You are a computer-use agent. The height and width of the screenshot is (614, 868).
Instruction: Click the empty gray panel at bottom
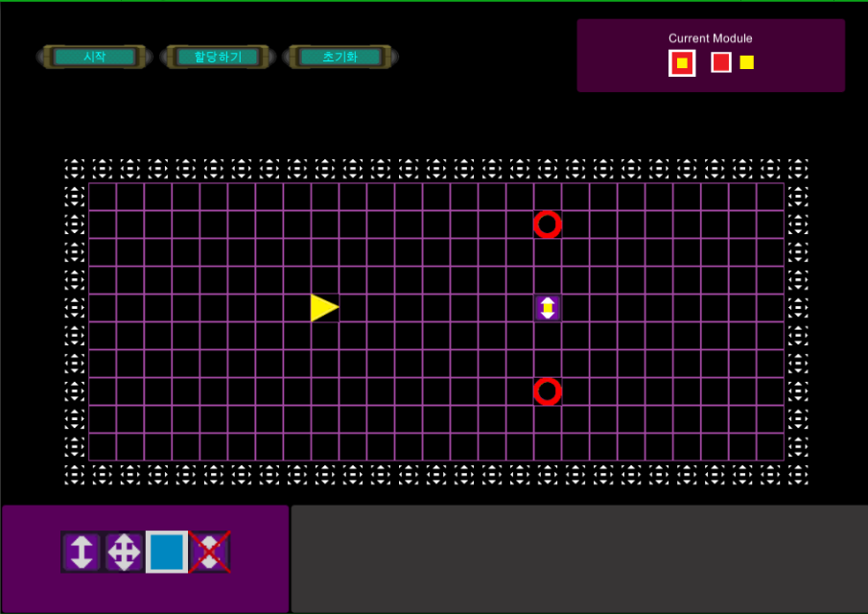click(x=578, y=558)
